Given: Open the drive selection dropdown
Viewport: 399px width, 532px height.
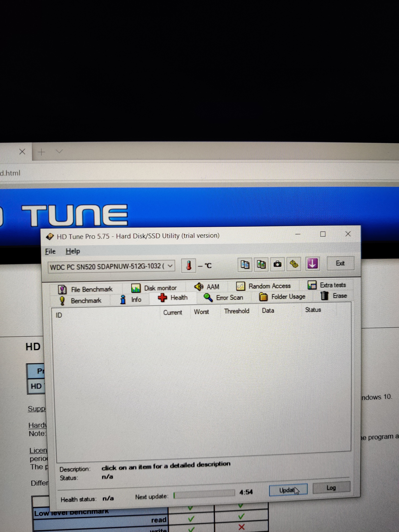Looking at the screenshot, I should [112, 267].
